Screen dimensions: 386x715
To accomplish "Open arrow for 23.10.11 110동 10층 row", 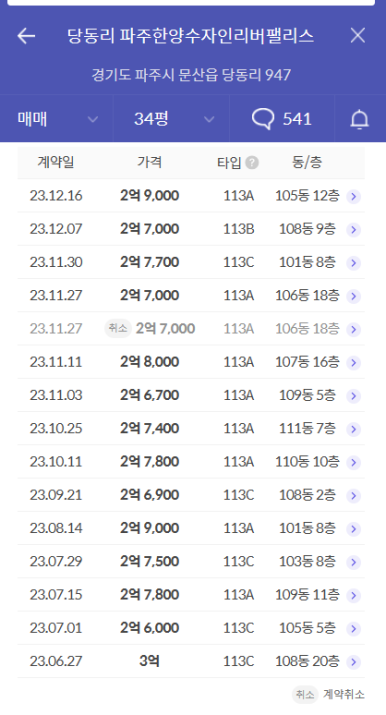I will [354, 462].
